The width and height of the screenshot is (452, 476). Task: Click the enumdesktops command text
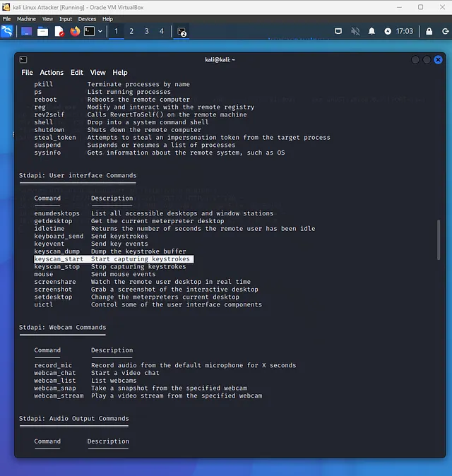click(56, 213)
